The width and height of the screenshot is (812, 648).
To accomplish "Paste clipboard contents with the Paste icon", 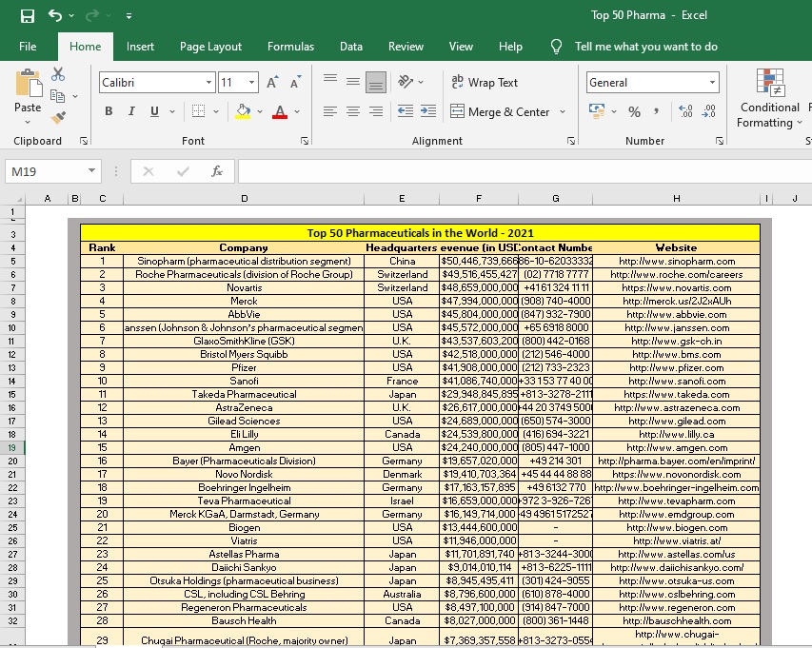I will click(x=28, y=84).
